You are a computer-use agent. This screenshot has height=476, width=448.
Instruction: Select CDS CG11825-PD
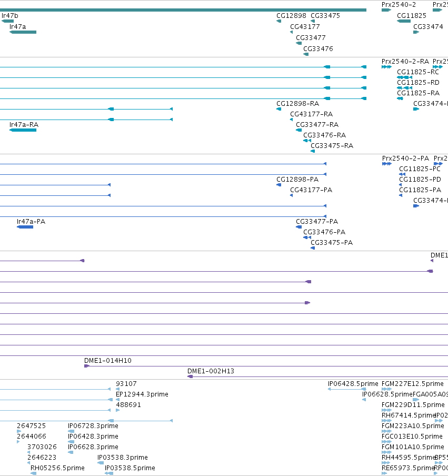(400, 185)
